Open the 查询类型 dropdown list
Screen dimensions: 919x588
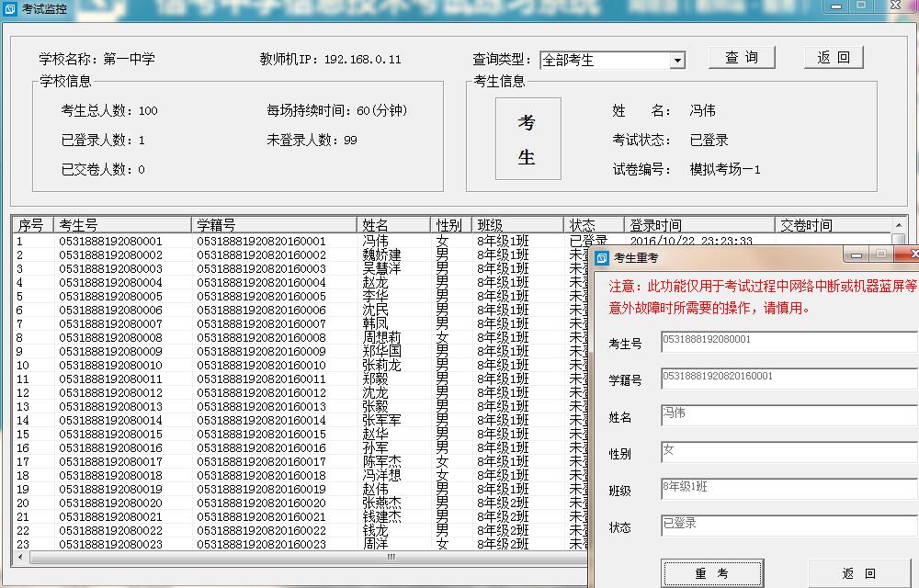pos(677,61)
